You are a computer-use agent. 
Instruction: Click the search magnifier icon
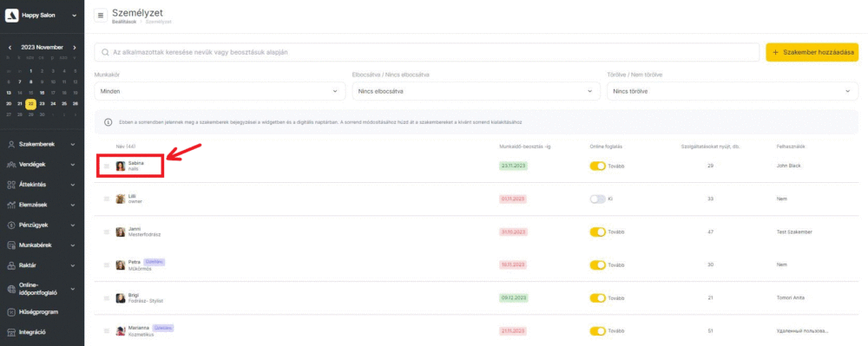(x=105, y=52)
